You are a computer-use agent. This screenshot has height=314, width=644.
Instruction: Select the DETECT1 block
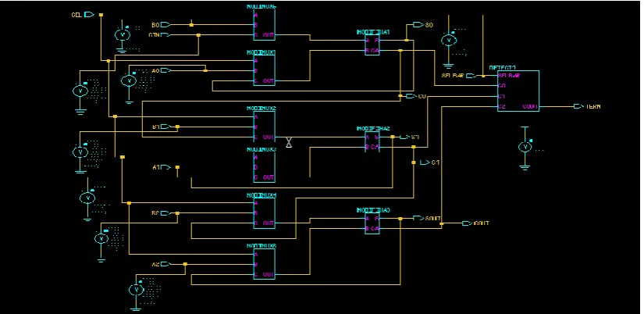pos(518,91)
